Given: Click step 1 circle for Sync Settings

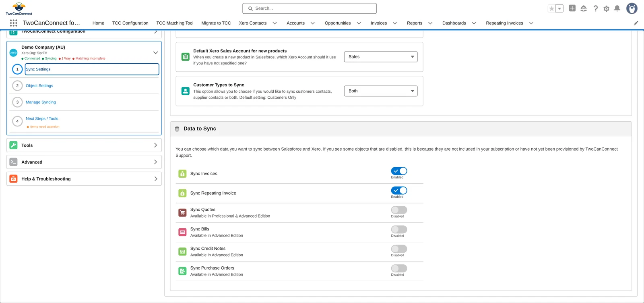Looking at the screenshot, I should coord(17,69).
